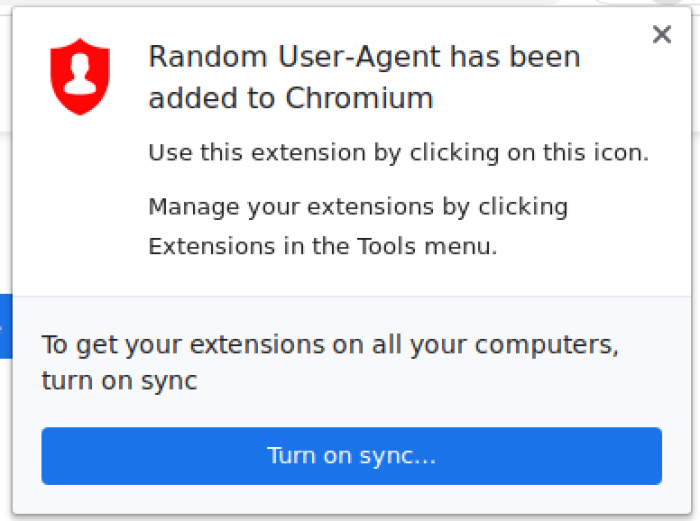Close the extension-added notification popup

pyautogui.click(x=661, y=35)
